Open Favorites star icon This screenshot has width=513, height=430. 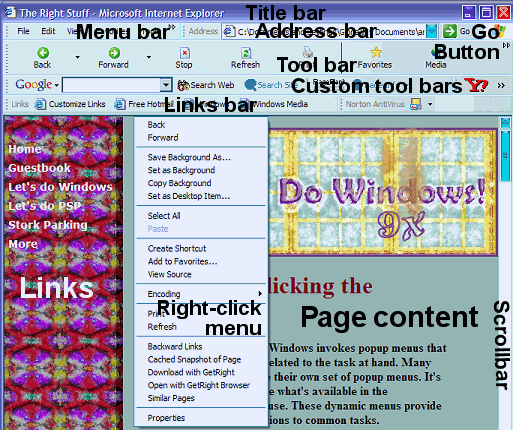[x=376, y=52]
